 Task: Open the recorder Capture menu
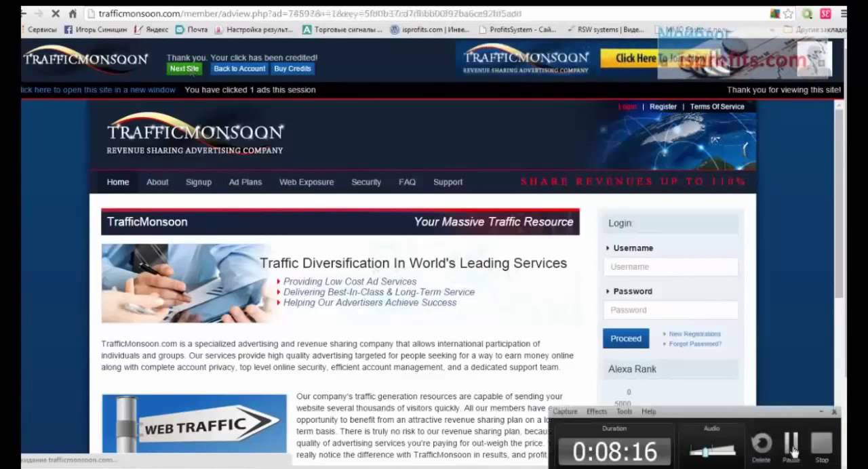click(x=565, y=411)
